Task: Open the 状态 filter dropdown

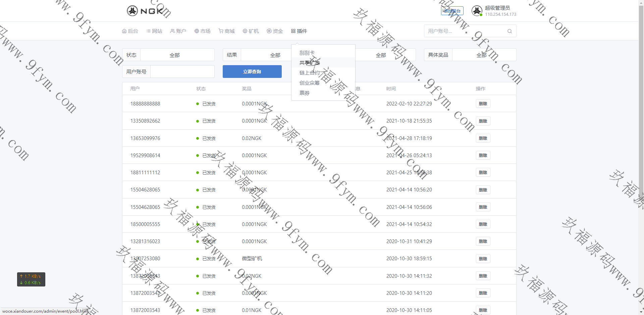Action: click(177, 55)
